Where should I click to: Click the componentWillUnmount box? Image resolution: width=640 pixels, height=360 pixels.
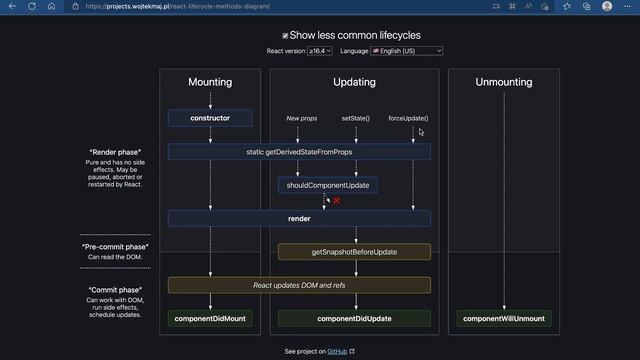pyautogui.click(x=504, y=318)
